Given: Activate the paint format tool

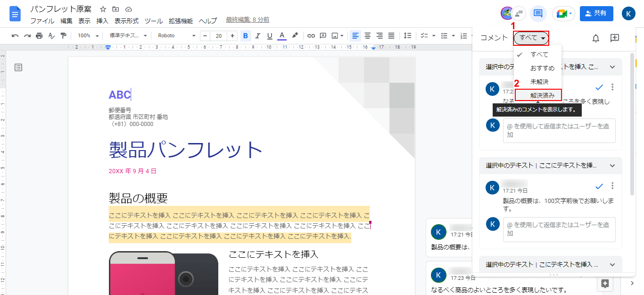Looking at the screenshot, I should pos(63,35).
